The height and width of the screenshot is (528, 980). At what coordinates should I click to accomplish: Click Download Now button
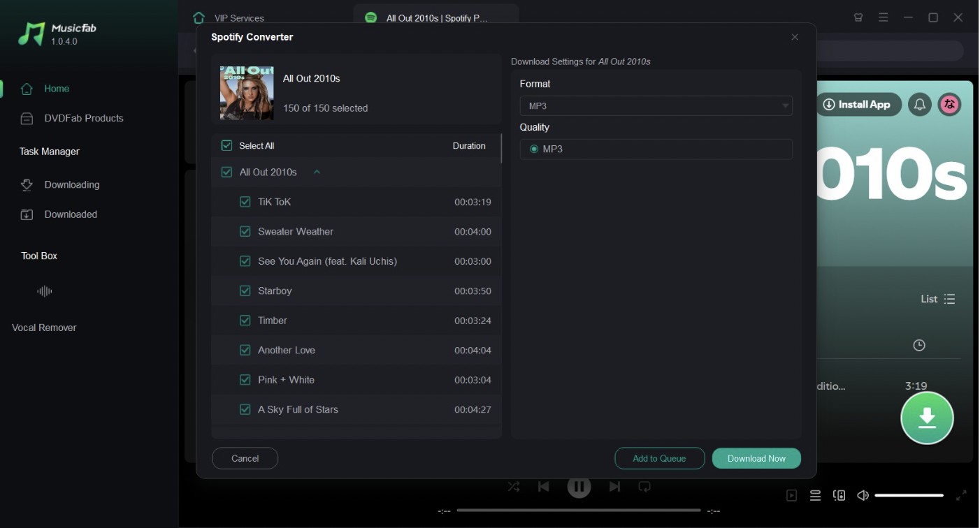(x=756, y=458)
